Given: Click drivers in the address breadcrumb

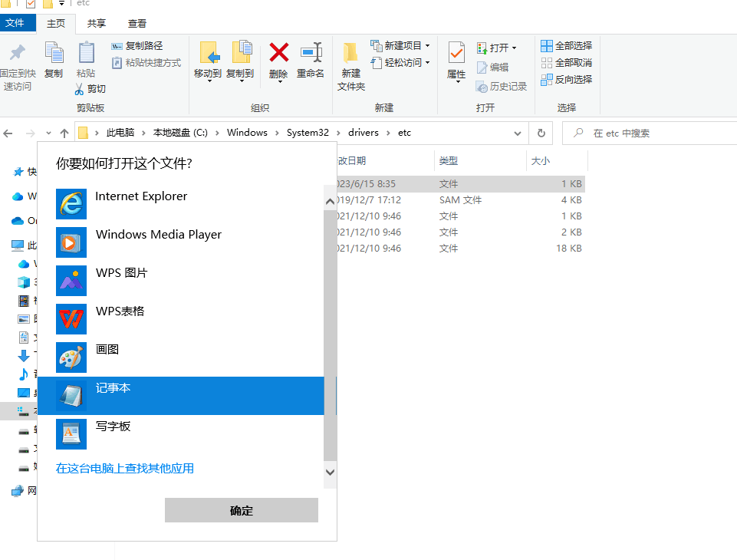Looking at the screenshot, I should (364, 133).
